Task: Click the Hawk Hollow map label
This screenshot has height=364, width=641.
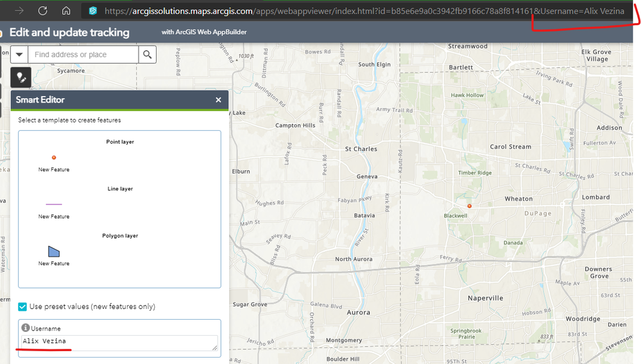Action: point(467,95)
